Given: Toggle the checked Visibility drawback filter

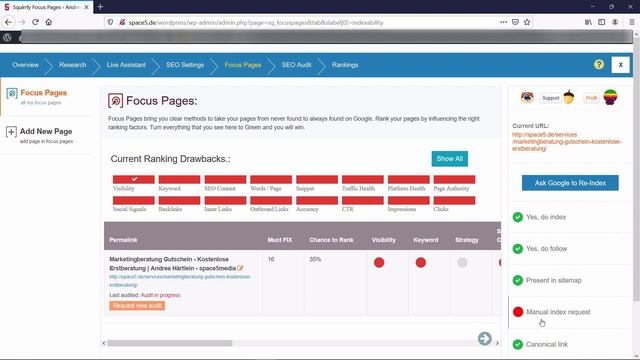Looking at the screenshot, I should (134, 179).
